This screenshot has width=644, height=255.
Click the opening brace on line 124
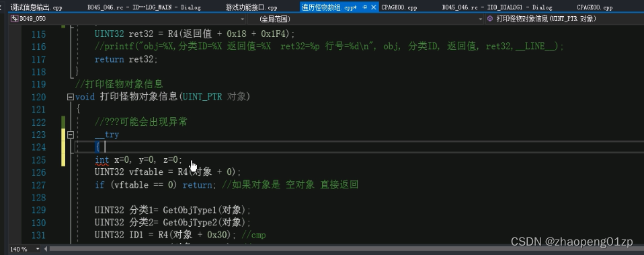[x=97, y=147]
